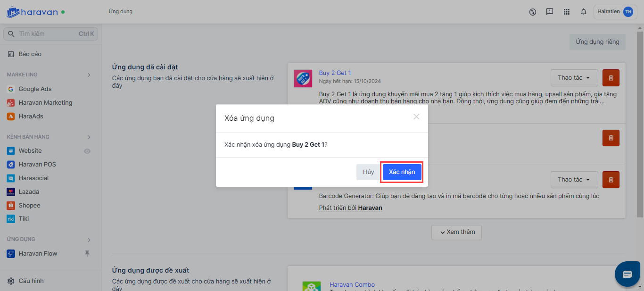This screenshot has height=291, width=644.
Task: Open the notifications bell
Action: coord(584,12)
